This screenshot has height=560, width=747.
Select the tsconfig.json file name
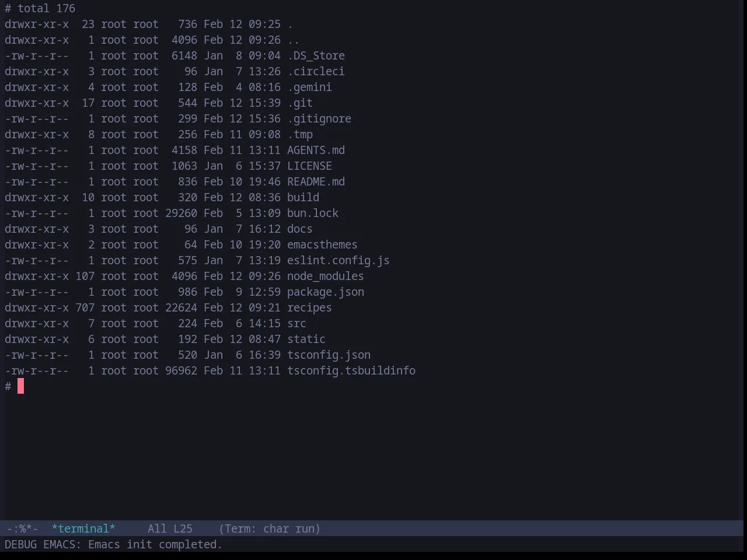pyautogui.click(x=329, y=355)
